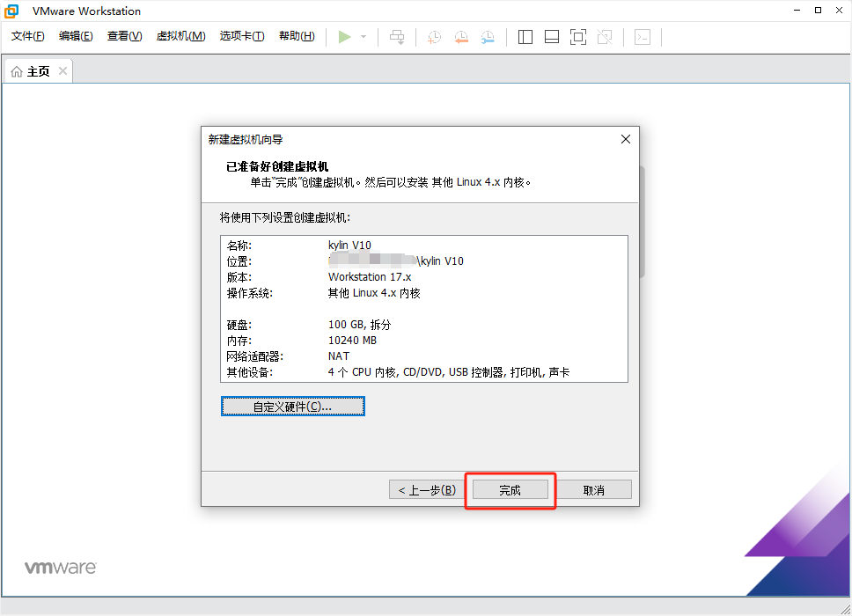
Task: Click the 上一步(B) back button
Action: [427, 490]
